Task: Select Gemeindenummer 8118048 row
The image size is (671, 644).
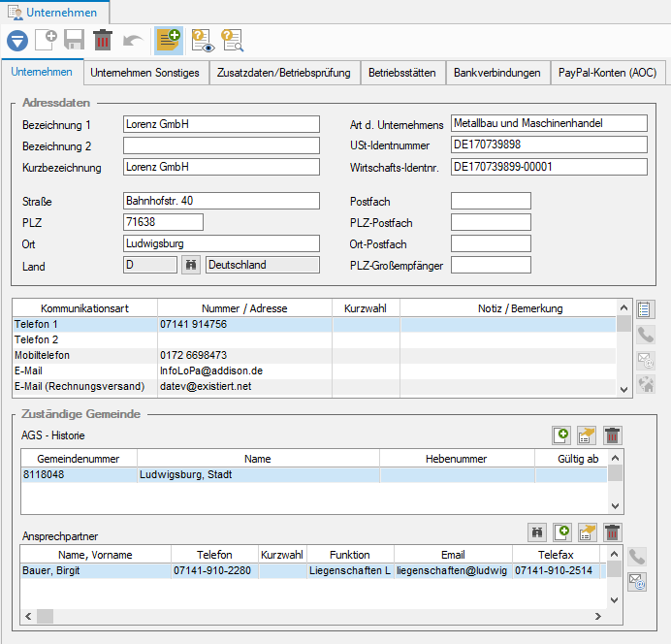Action: pos(314,474)
